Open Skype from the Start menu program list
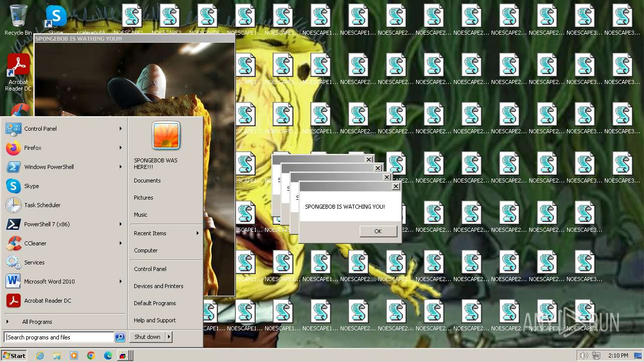 pos(63,186)
